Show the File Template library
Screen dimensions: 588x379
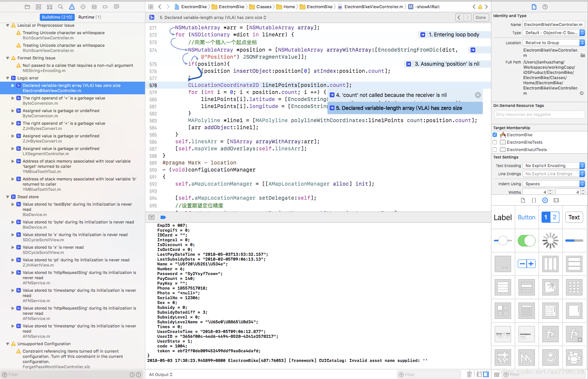click(x=523, y=200)
